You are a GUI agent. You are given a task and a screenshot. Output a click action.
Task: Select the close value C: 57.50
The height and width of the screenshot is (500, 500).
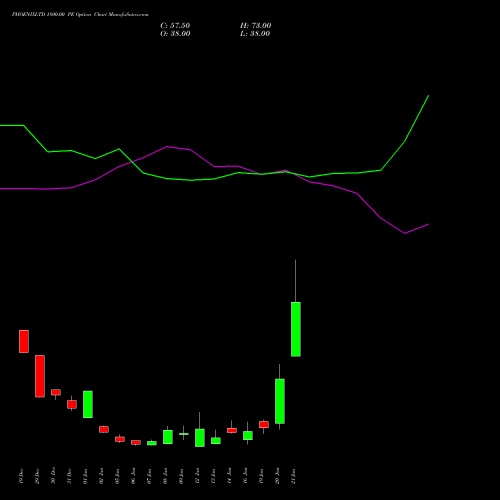point(175,26)
